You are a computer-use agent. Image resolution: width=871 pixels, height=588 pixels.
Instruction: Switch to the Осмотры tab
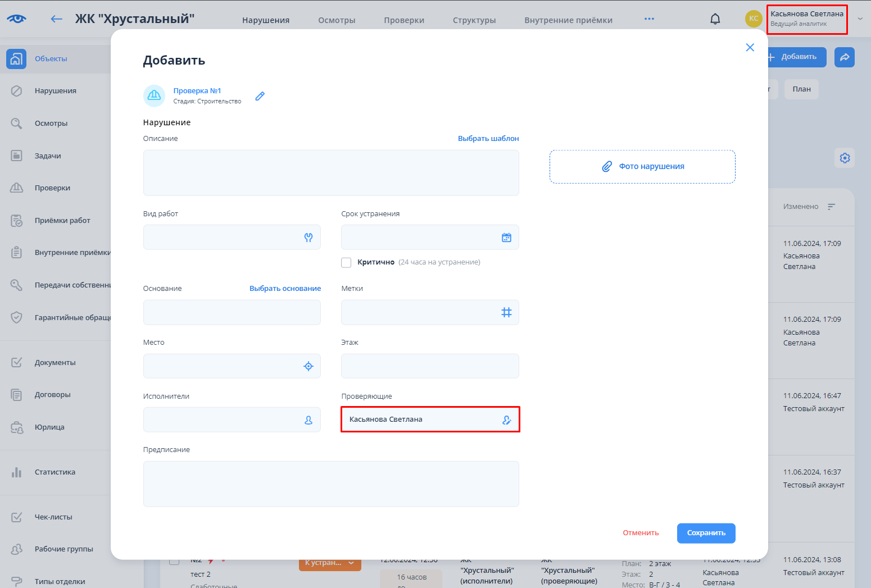tap(337, 20)
